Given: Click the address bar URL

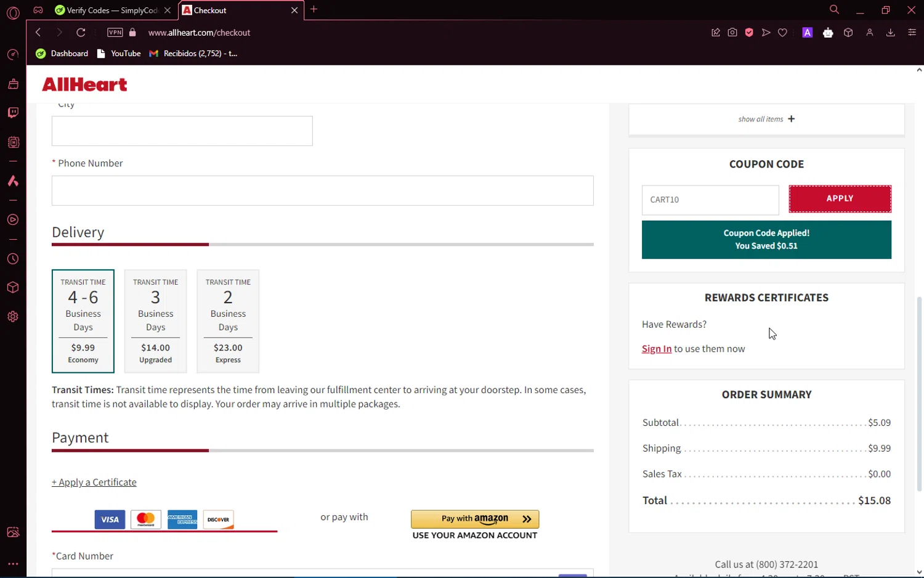Looking at the screenshot, I should (x=199, y=33).
